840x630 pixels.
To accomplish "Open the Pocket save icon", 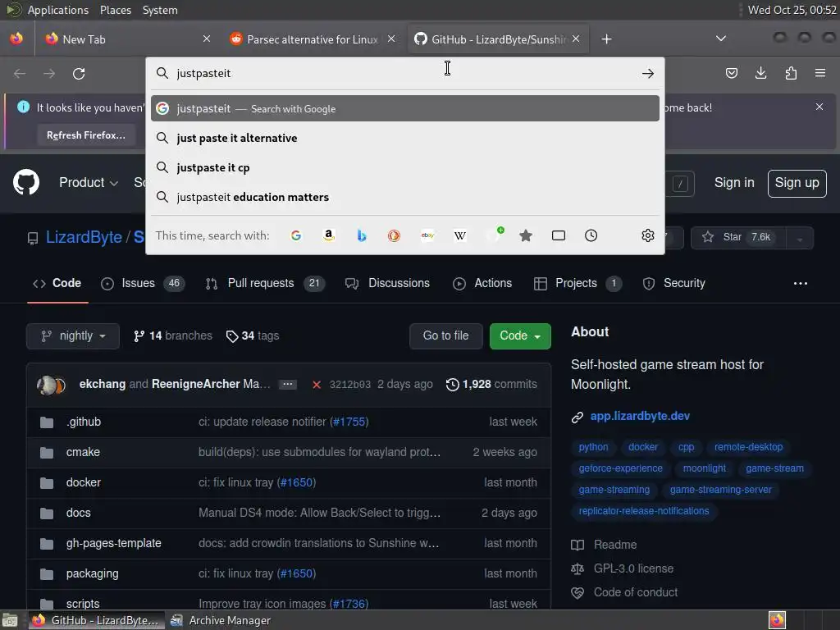I will tap(731, 73).
